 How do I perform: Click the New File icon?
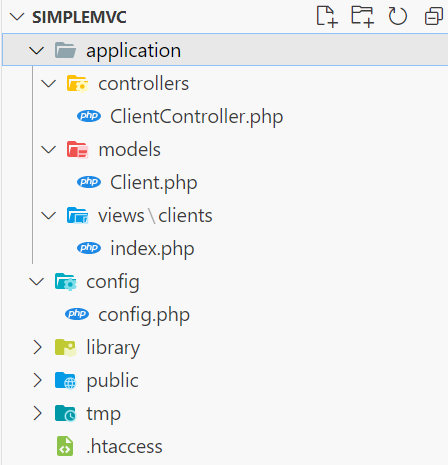327,16
